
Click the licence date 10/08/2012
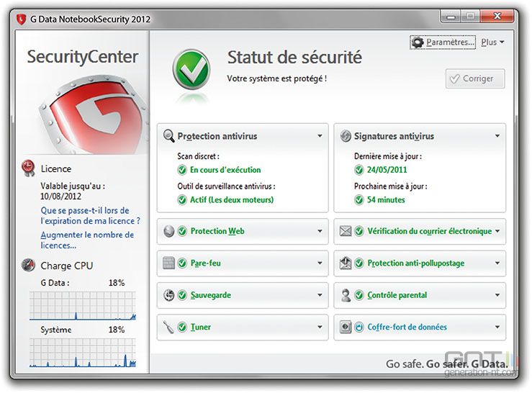click(60, 196)
